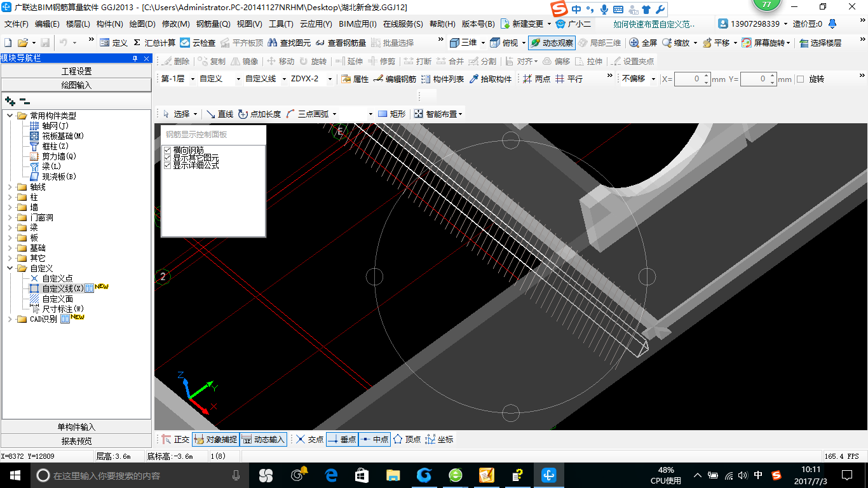Toggle 显示其它图元 checkbox
868x488 pixels.
[x=168, y=158]
